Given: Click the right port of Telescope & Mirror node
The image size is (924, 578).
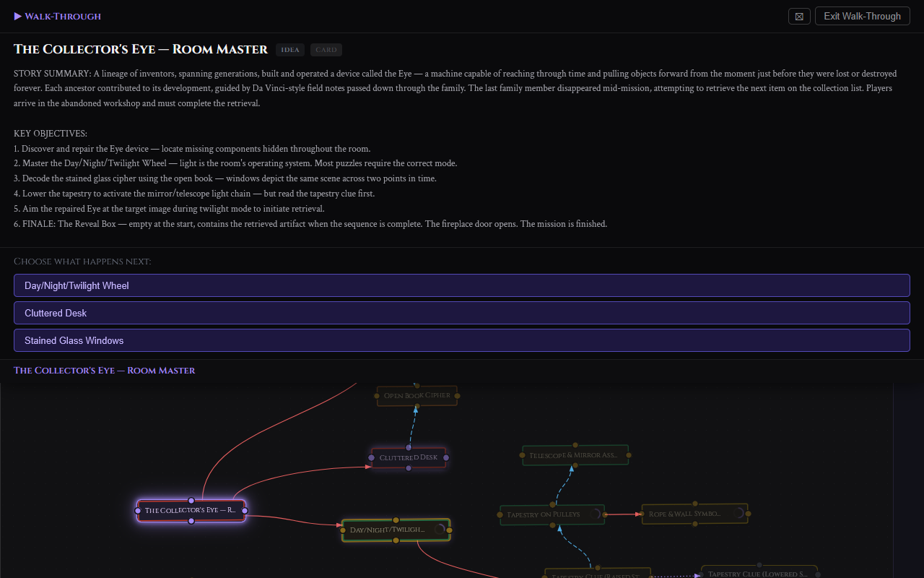Looking at the screenshot, I should 629,455.
